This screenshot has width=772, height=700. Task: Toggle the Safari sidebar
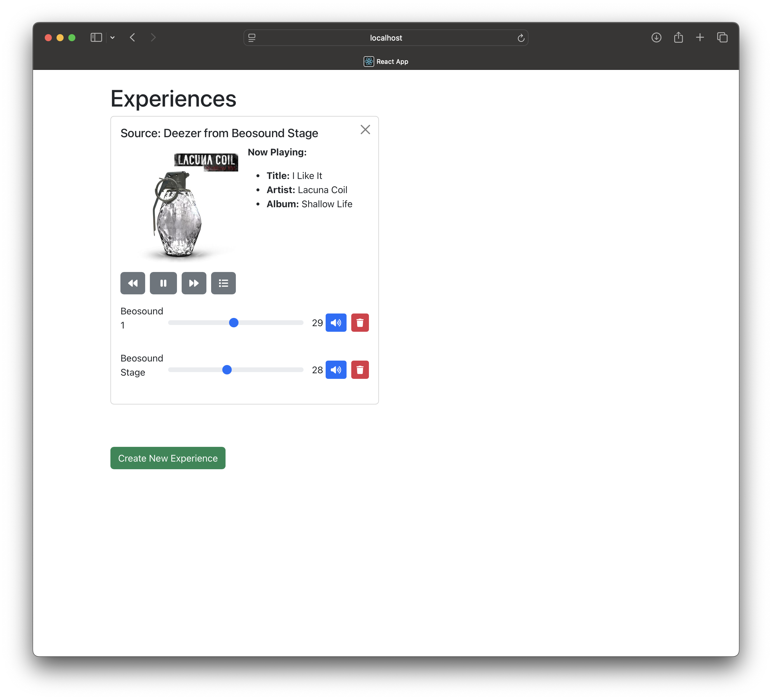click(96, 37)
